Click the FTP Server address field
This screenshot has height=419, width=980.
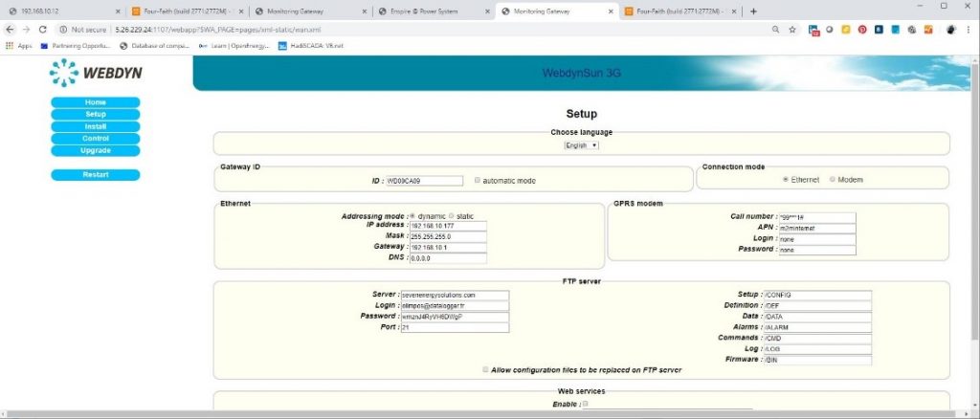455,295
